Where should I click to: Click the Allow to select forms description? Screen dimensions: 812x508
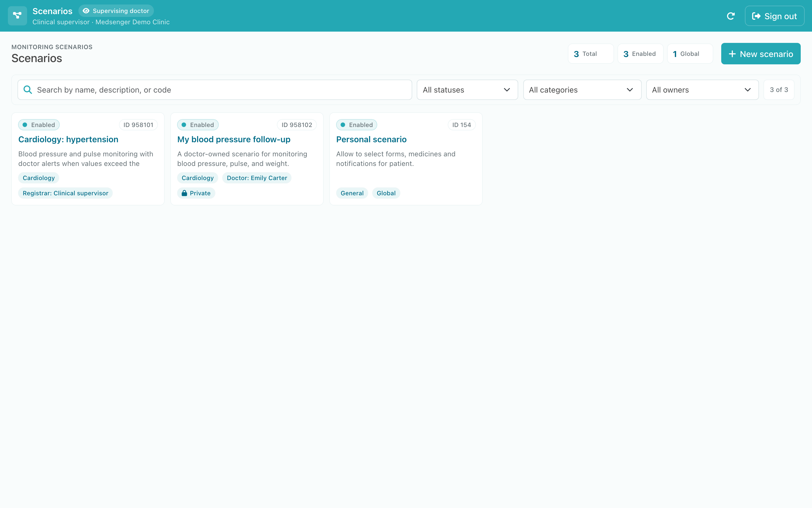click(x=396, y=159)
